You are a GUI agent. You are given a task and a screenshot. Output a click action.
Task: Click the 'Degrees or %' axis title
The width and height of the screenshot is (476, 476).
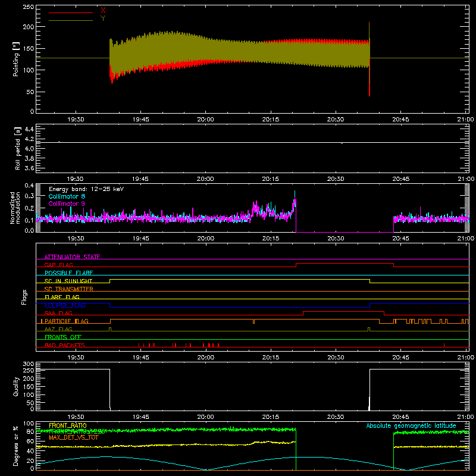(x=16, y=446)
